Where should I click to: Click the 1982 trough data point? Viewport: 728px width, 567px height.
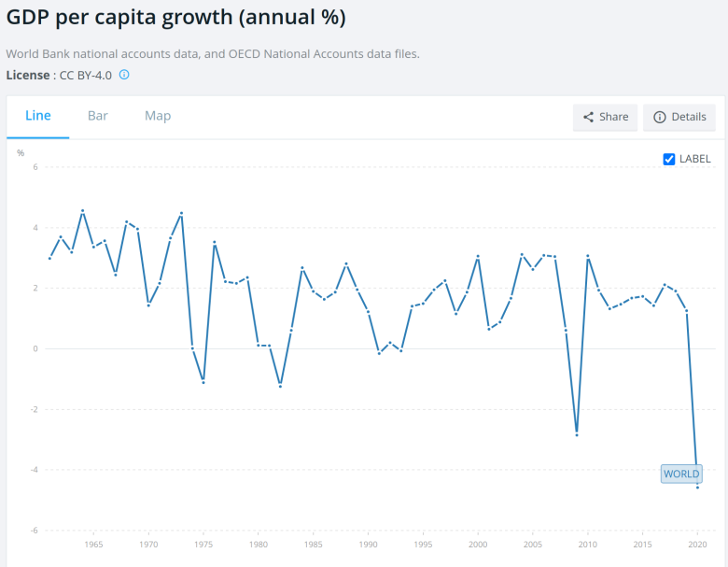pos(280,386)
